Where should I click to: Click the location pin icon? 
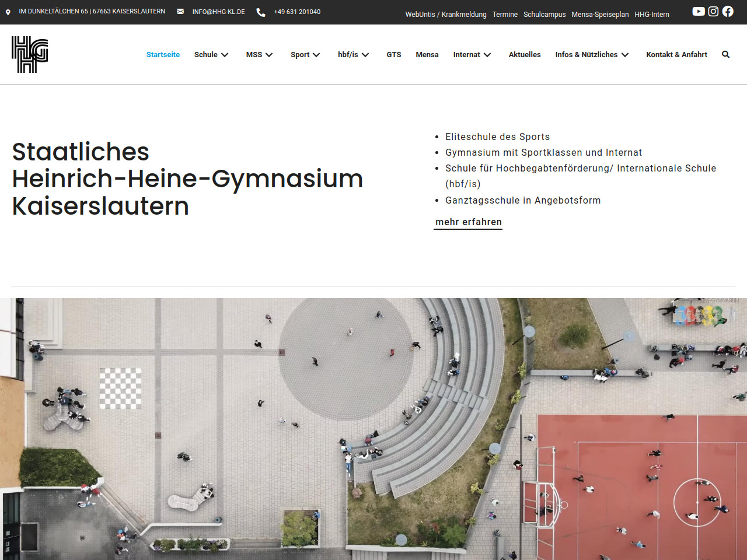8,12
